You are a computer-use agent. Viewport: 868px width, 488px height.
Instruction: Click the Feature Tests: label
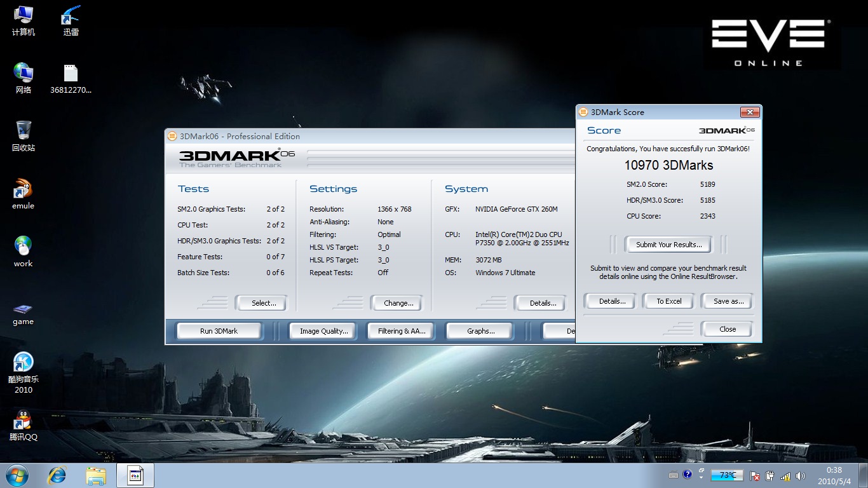[x=200, y=257]
